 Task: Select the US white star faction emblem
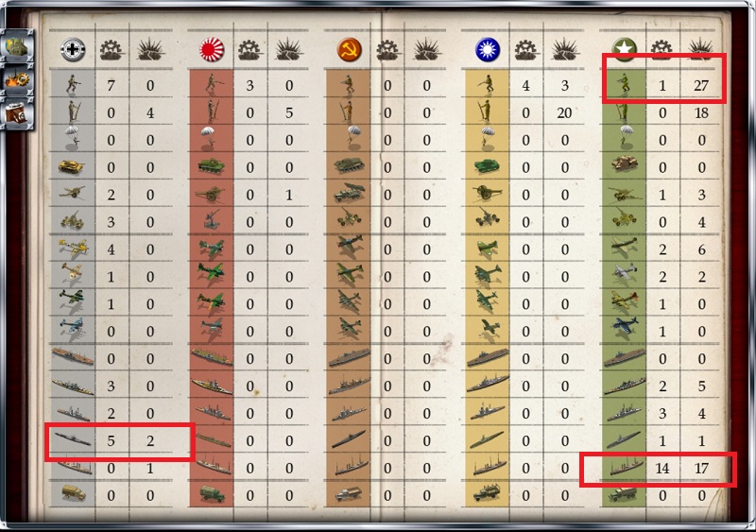pyautogui.click(x=625, y=49)
